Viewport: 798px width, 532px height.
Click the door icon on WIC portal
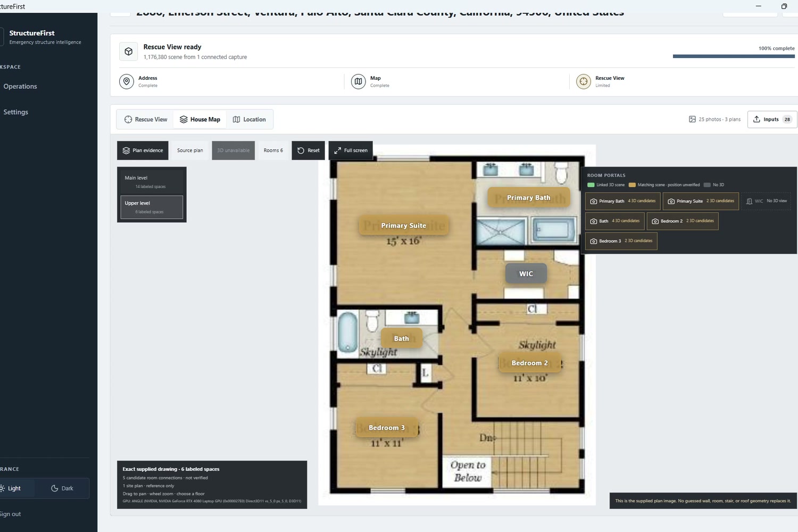pos(749,201)
